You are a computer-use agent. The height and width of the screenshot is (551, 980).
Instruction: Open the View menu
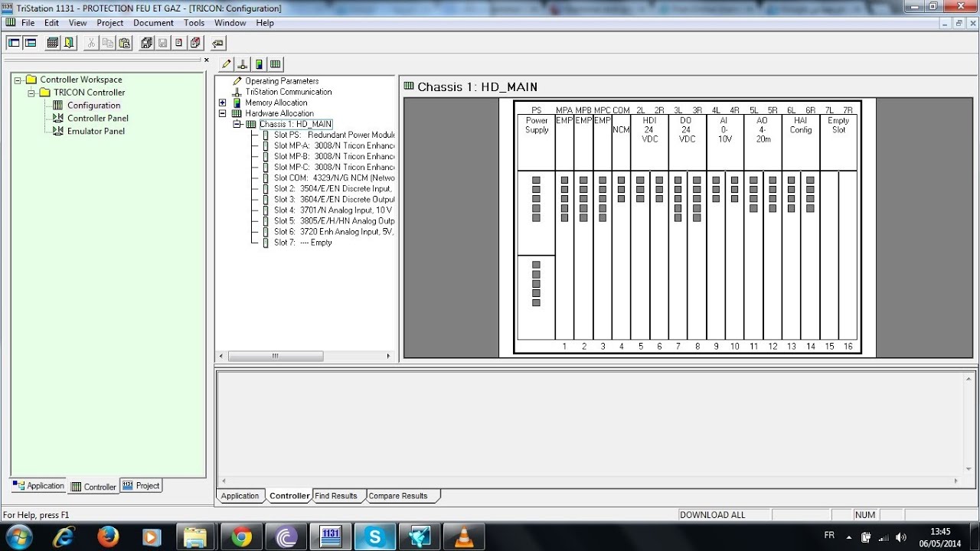(77, 23)
